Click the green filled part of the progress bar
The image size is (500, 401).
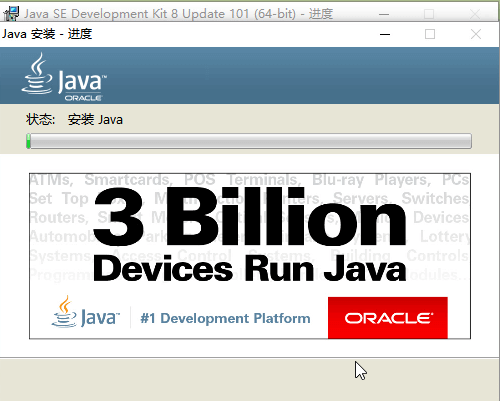(29, 141)
